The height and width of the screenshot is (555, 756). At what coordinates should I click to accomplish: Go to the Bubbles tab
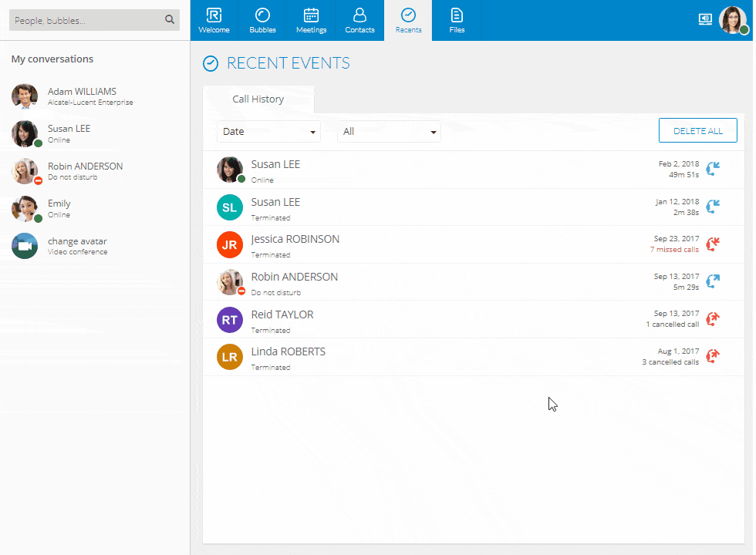click(x=262, y=20)
